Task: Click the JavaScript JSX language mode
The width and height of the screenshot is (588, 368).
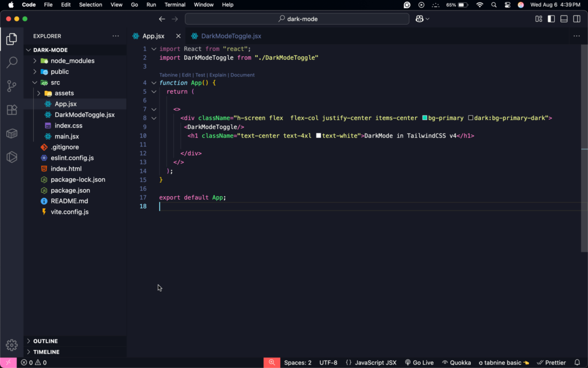Action: (371, 363)
